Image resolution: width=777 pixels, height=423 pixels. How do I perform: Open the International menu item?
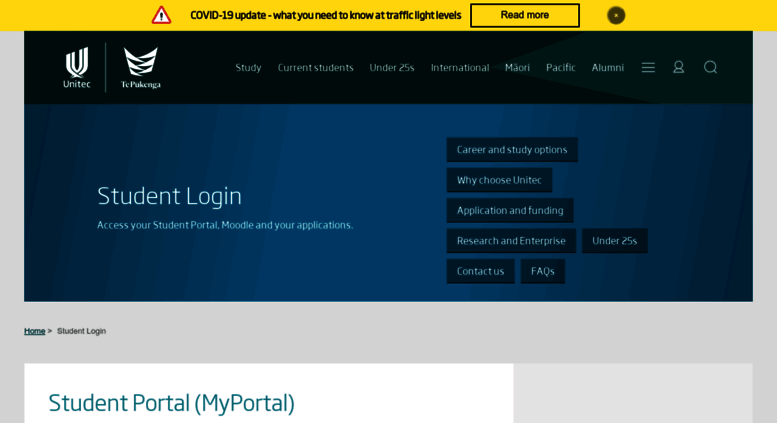click(460, 68)
